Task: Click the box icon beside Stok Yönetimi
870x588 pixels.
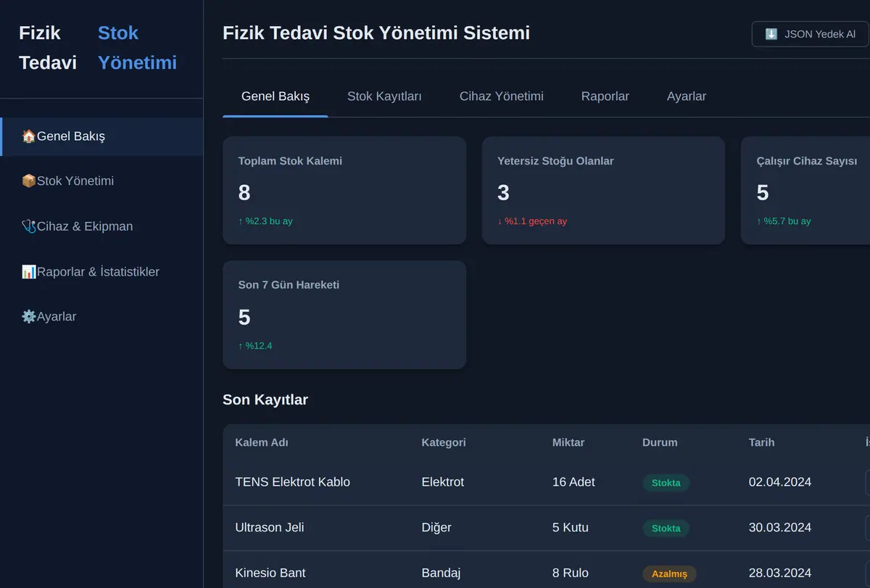Action: [x=29, y=181]
